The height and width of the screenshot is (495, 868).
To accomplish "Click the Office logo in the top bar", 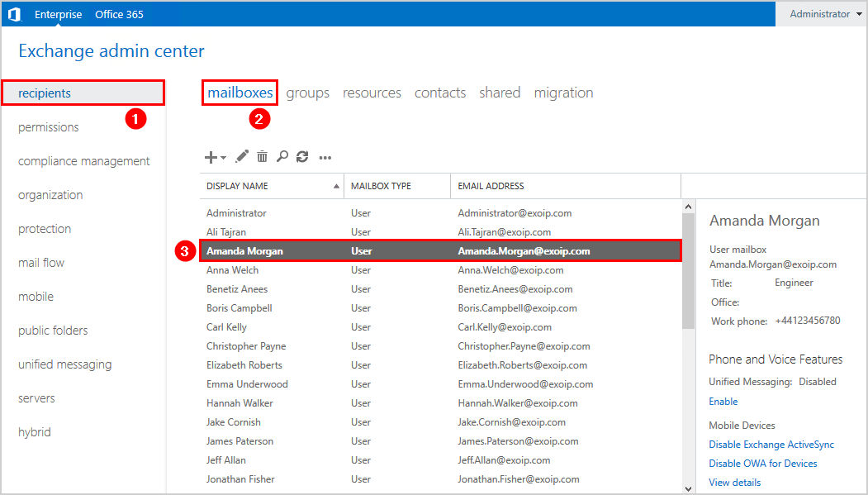I will coord(14,13).
